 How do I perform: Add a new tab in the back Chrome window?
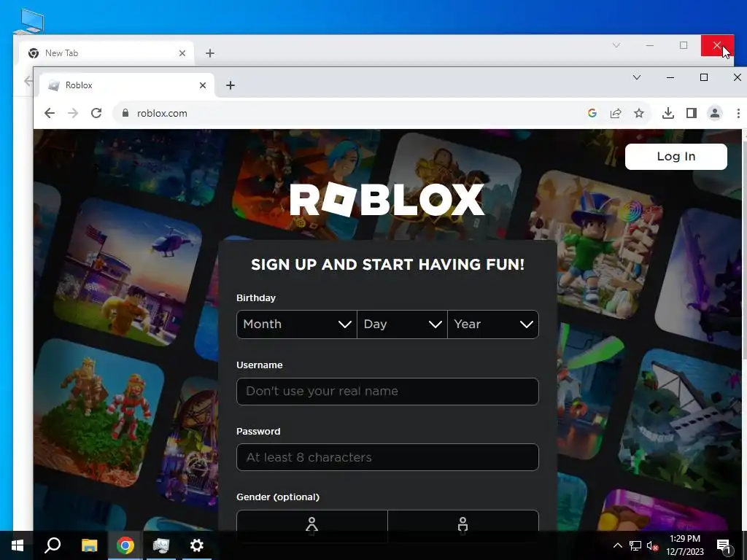(x=210, y=52)
